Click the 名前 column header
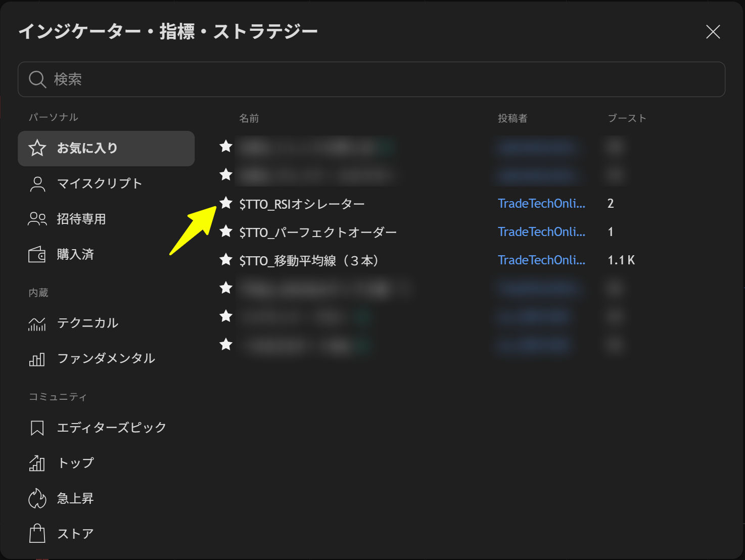Image resolution: width=745 pixels, height=560 pixels. pyautogui.click(x=249, y=118)
